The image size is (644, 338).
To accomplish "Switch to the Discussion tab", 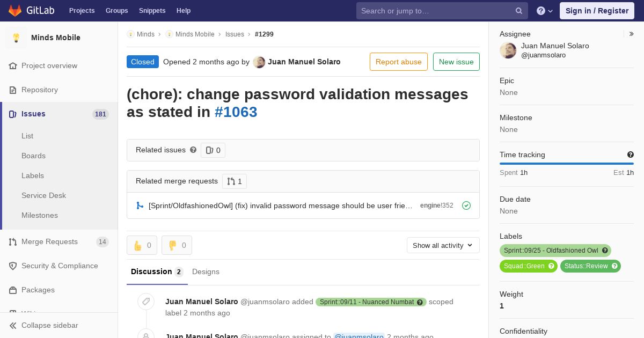I will (x=157, y=271).
